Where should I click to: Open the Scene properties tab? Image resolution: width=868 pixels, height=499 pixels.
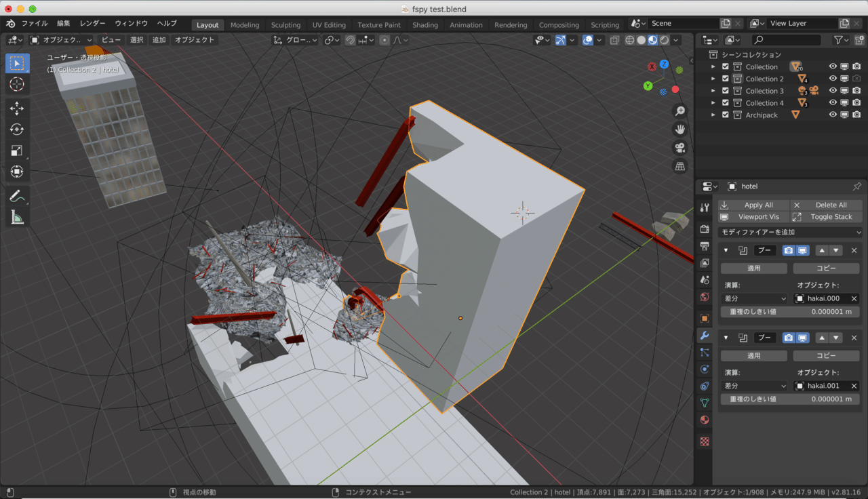pyautogui.click(x=705, y=279)
